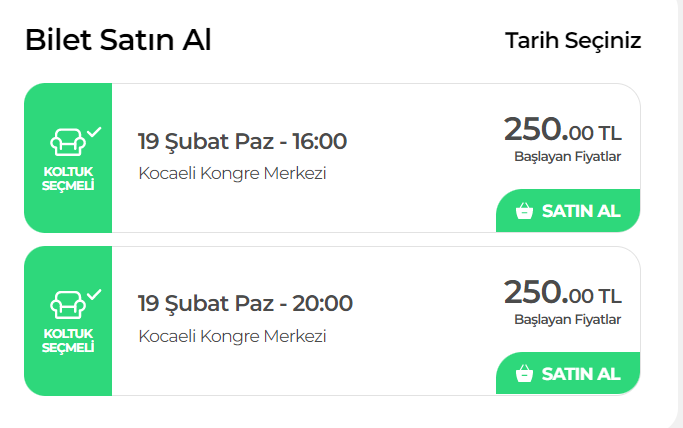683x428 pixels.
Task: Click the KOLTUK SEÇMELİ label on the 20:00 card
Action: coord(68,341)
